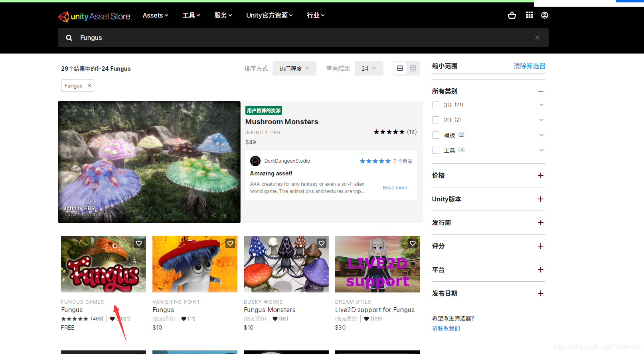
Task: Expand the 模板 subcategory chevron
Action: (x=541, y=135)
